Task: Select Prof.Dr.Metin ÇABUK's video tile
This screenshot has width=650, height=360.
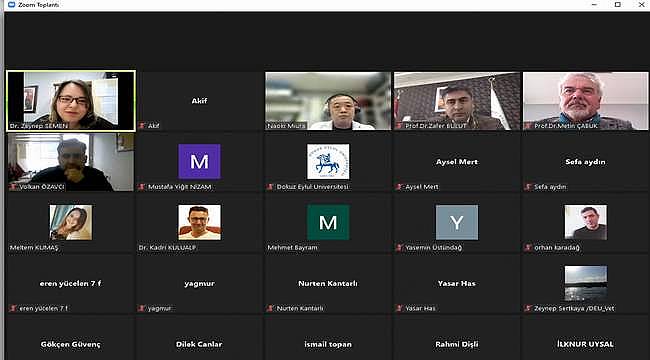Action: pyautogui.click(x=585, y=101)
